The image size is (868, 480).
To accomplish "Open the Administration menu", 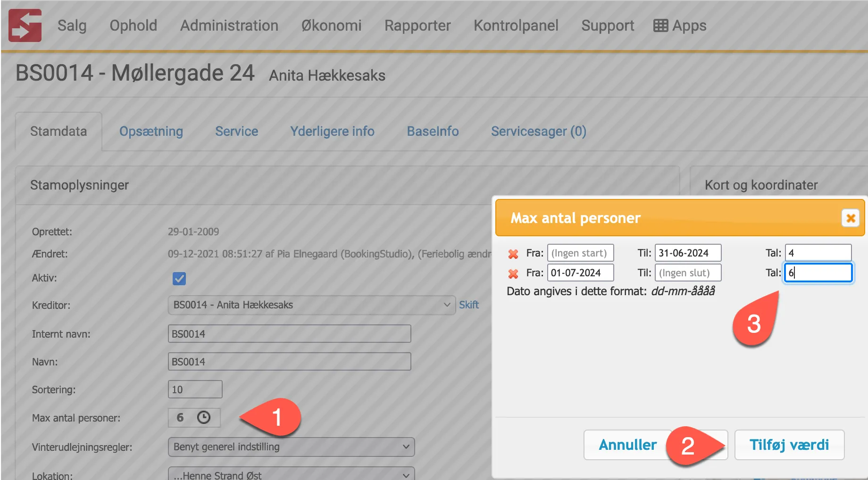I will (x=229, y=25).
